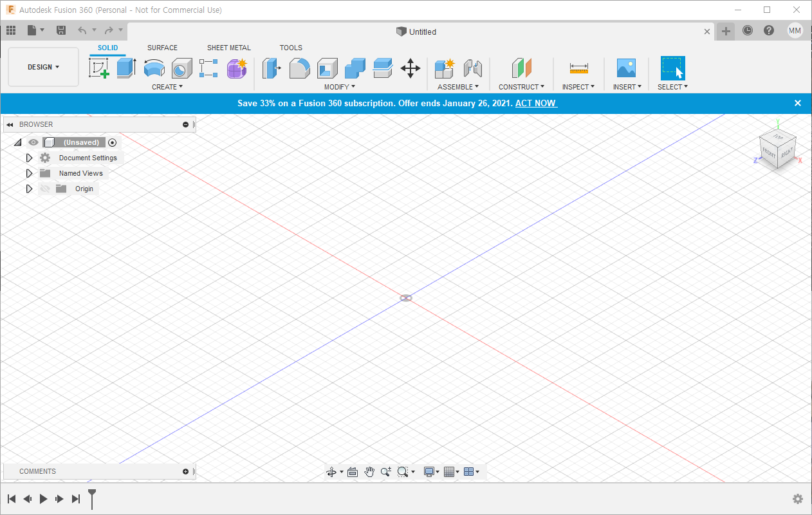Select the Move/Copy tool
Viewport: 812px width, 515px height.
tap(411, 68)
